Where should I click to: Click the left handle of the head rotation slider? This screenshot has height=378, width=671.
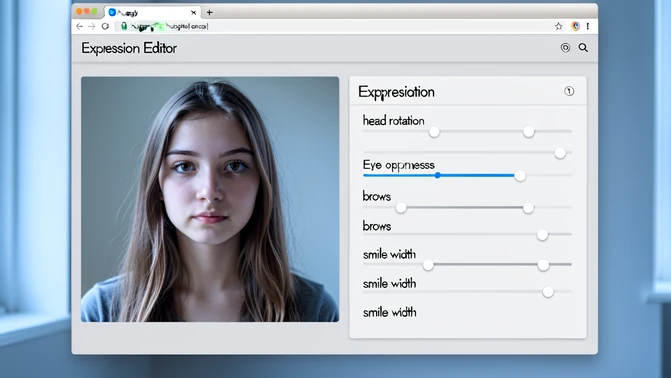434,132
